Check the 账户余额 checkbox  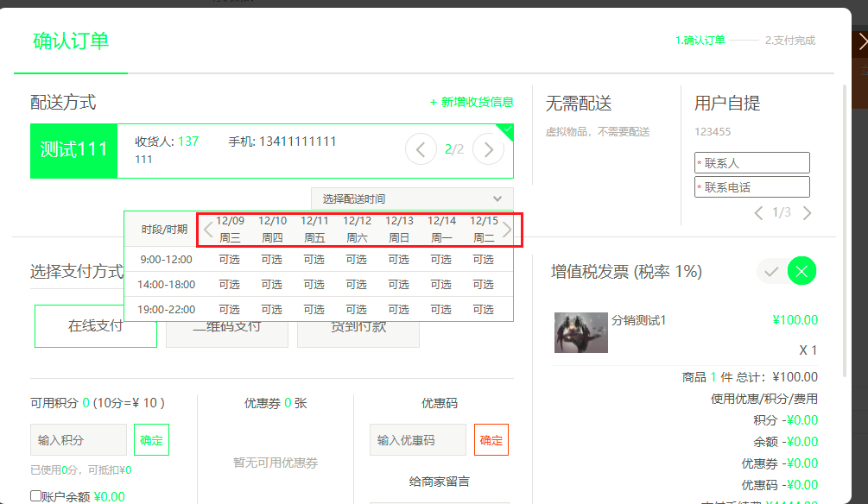click(36, 496)
